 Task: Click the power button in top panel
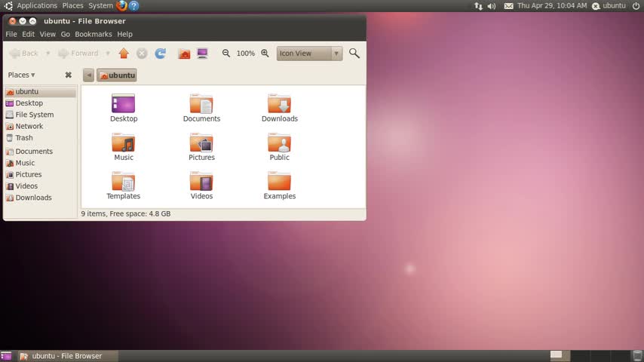636,6
